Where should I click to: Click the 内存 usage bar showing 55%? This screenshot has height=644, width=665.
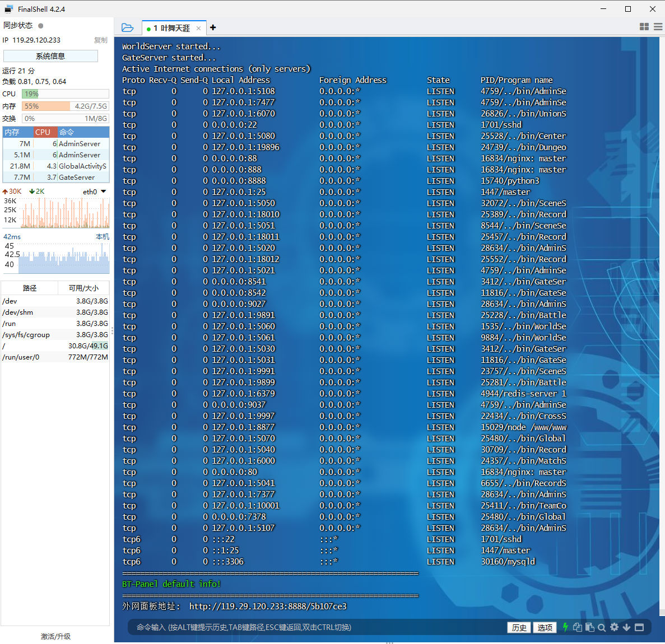(x=66, y=106)
